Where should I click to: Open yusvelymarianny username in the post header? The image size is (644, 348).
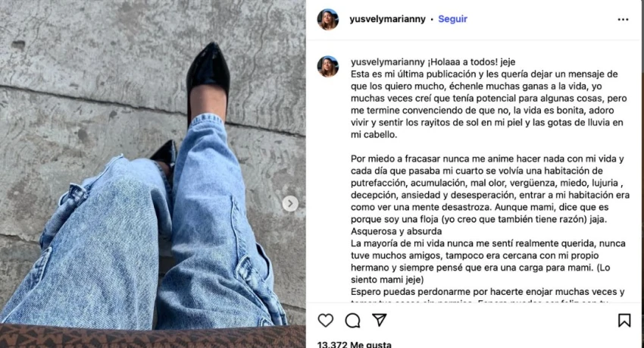tap(387, 19)
